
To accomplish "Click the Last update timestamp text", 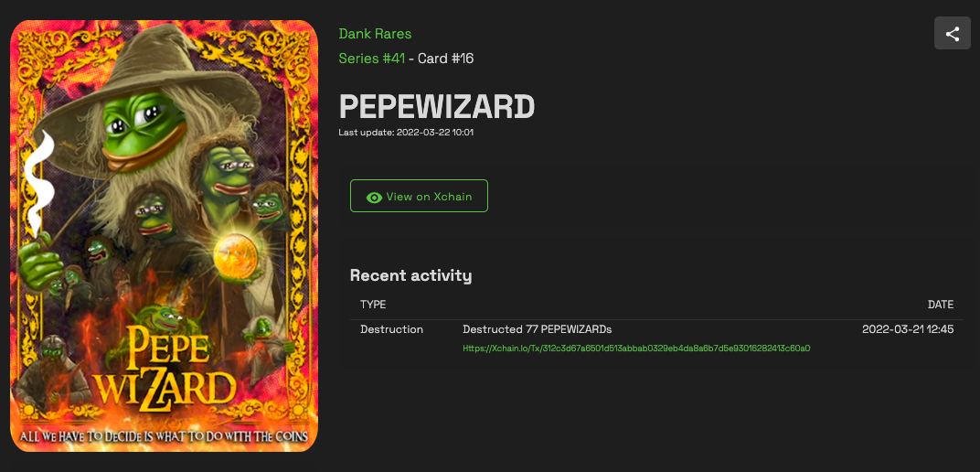I will [x=406, y=133].
